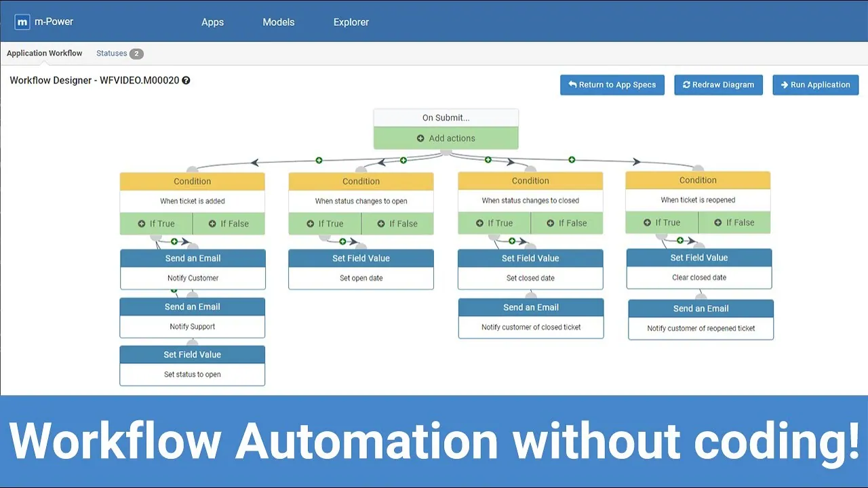Click the help question mark icon beside WFVIDEO.M00020
Image resolution: width=868 pixels, height=488 pixels.
tap(186, 80)
